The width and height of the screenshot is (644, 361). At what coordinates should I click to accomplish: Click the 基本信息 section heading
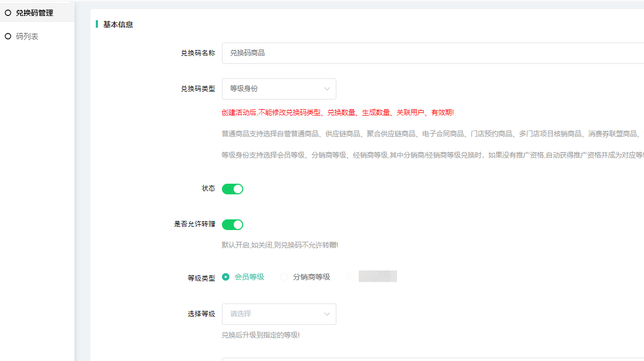coord(118,24)
